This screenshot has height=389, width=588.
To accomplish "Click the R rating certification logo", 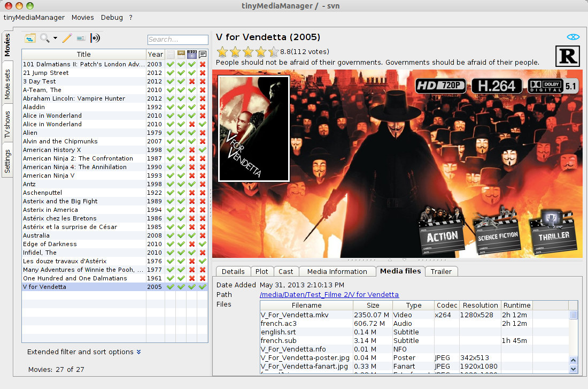I will (567, 56).
